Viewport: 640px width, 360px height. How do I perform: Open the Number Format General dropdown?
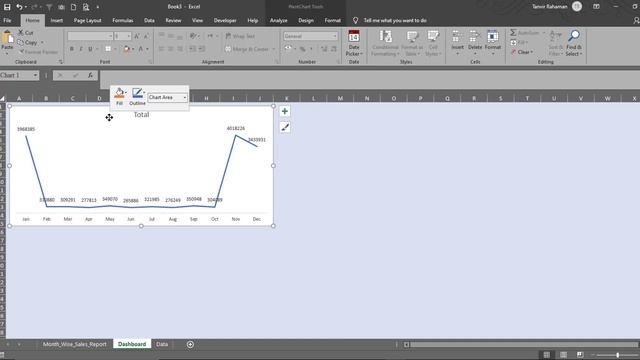(335, 36)
